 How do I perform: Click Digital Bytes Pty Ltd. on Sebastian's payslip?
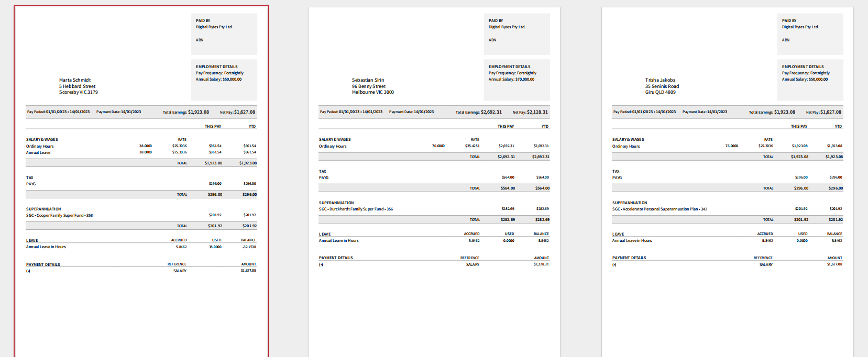coord(507,27)
